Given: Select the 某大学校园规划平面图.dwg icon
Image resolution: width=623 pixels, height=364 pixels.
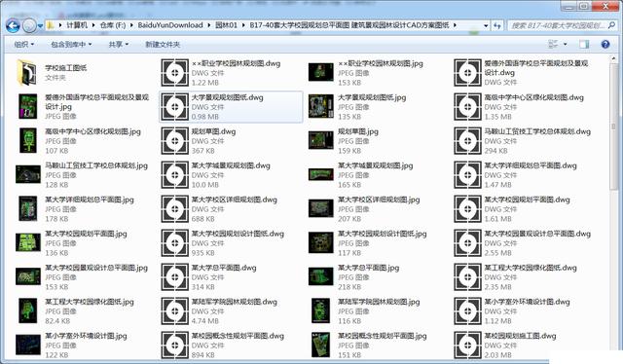Looking at the screenshot, I should click(467, 209).
